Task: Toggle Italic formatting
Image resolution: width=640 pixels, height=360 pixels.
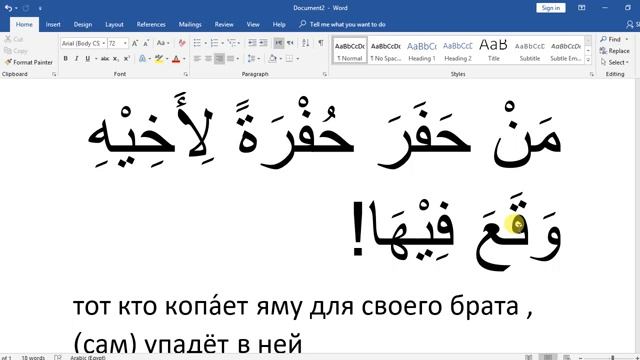Action: (x=76, y=59)
